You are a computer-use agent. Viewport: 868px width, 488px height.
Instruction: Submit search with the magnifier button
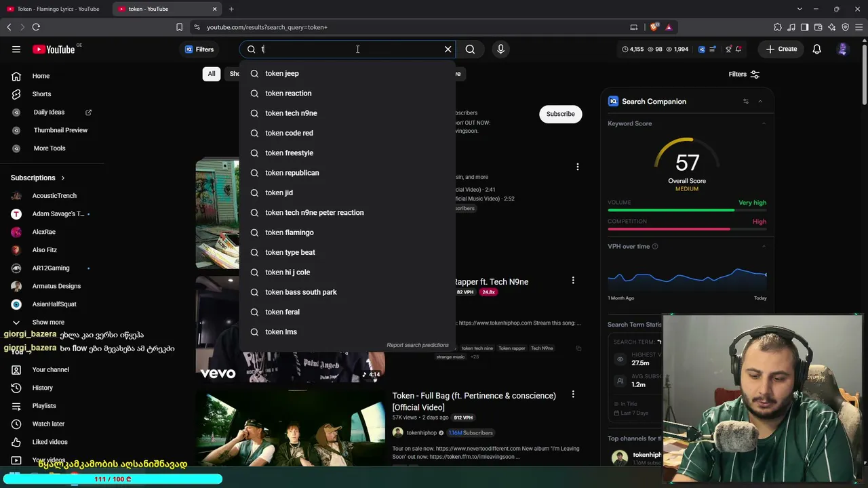click(470, 49)
